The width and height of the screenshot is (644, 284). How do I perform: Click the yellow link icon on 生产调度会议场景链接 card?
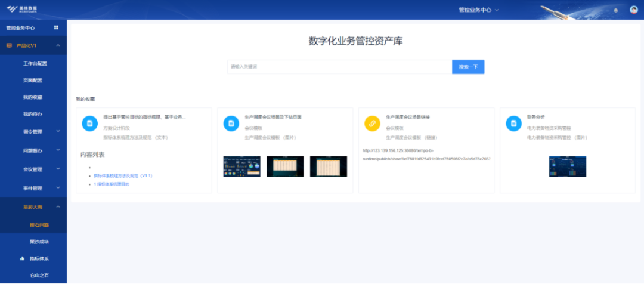372,124
